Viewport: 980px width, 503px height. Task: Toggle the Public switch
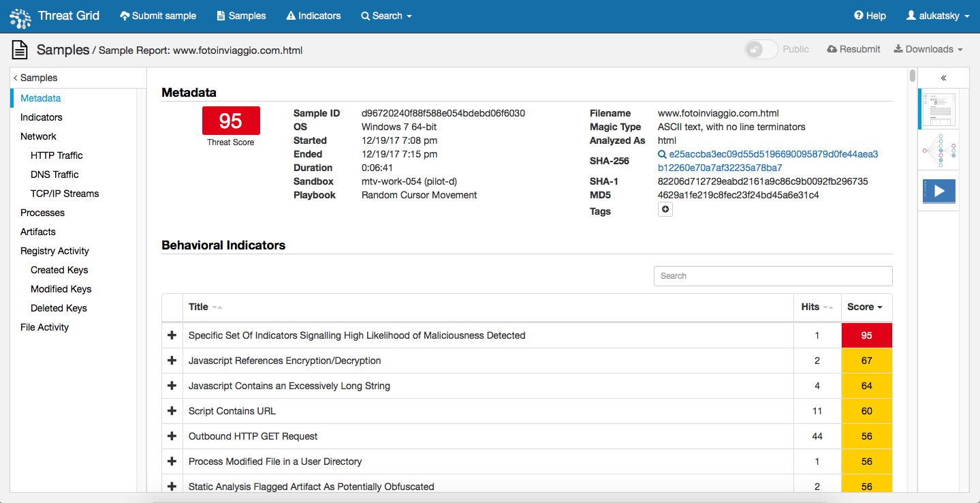pyautogui.click(x=761, y=49)
